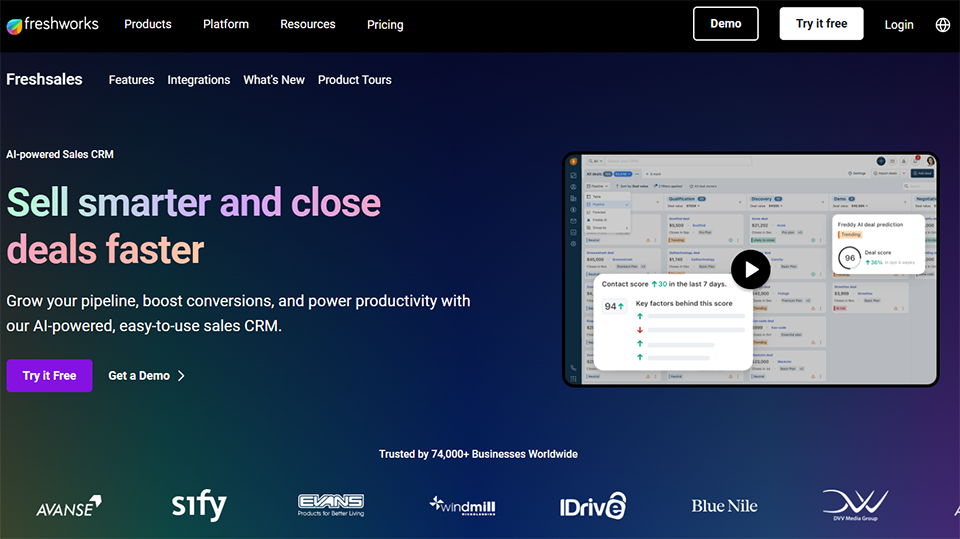960x539 pixels.
Task: Click the Sify customer logo
Action: (199, 505)
